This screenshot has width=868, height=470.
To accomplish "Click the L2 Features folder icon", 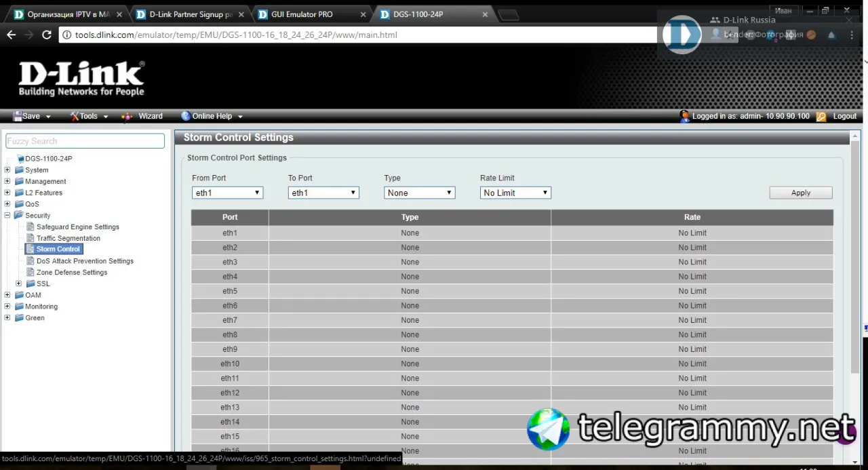I will point(19,193).
